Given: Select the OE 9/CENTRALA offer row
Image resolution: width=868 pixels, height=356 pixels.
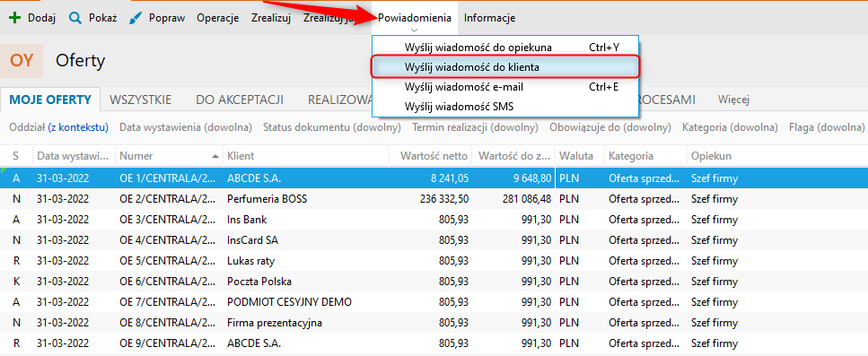Looking at the screenshot, I should coord(434,343).
